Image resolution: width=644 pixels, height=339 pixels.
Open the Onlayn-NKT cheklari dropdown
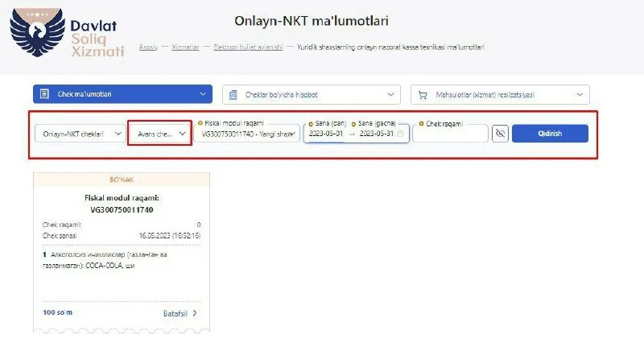tap(80, 134)
